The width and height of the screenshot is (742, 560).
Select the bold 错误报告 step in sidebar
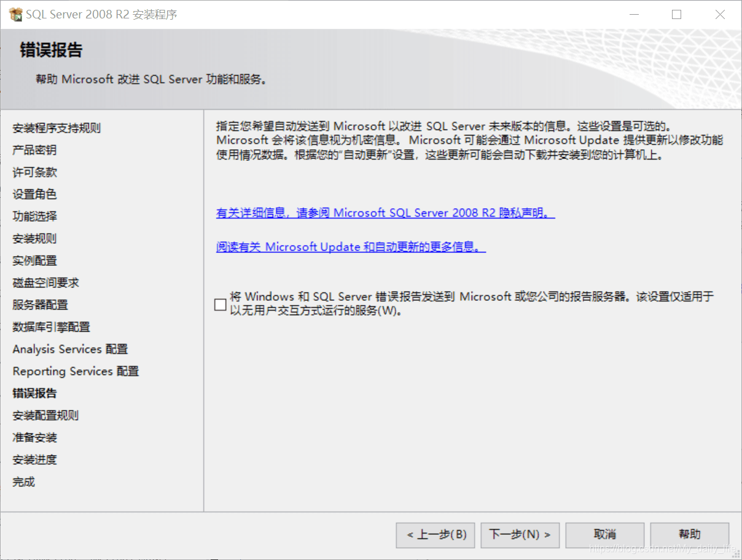tap(34, 394)
